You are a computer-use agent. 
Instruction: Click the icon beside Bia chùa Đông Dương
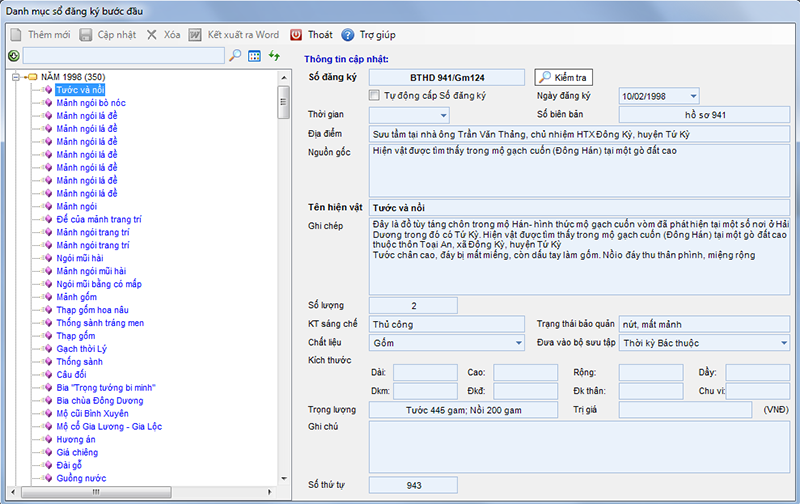(48, 400)
